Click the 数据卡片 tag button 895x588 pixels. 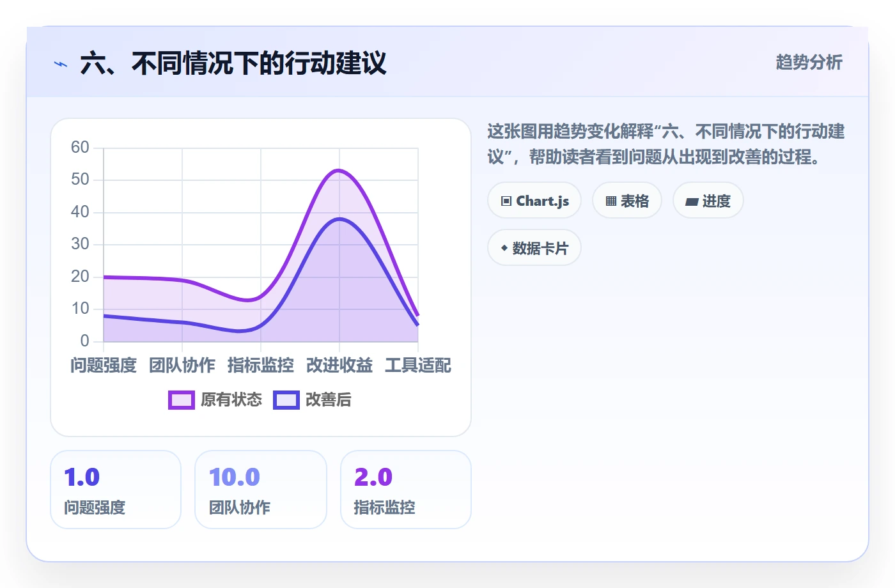coord(534,248)
